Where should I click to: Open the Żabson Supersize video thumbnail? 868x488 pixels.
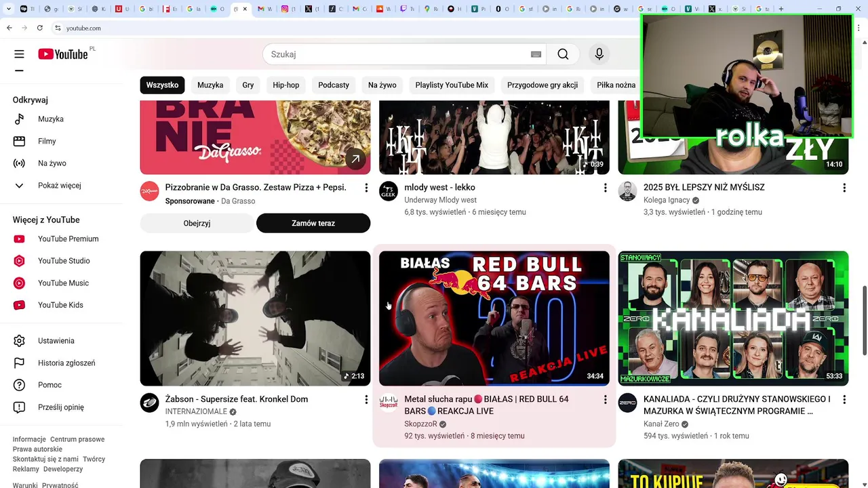click(x=255, y=319)
